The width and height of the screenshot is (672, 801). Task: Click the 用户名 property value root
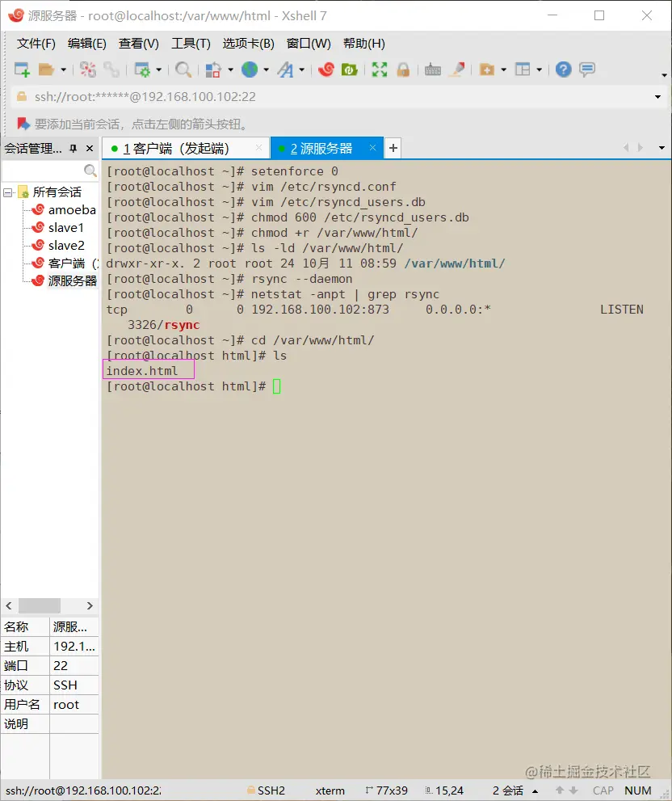tap(74, 705)
